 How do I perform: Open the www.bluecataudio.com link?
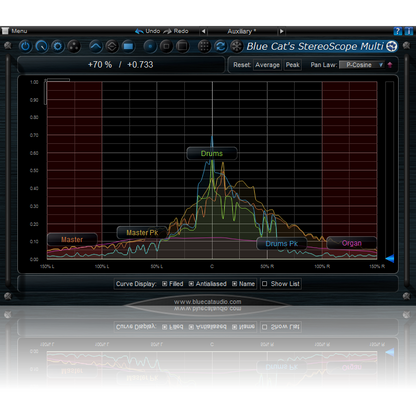pos(207,302)
